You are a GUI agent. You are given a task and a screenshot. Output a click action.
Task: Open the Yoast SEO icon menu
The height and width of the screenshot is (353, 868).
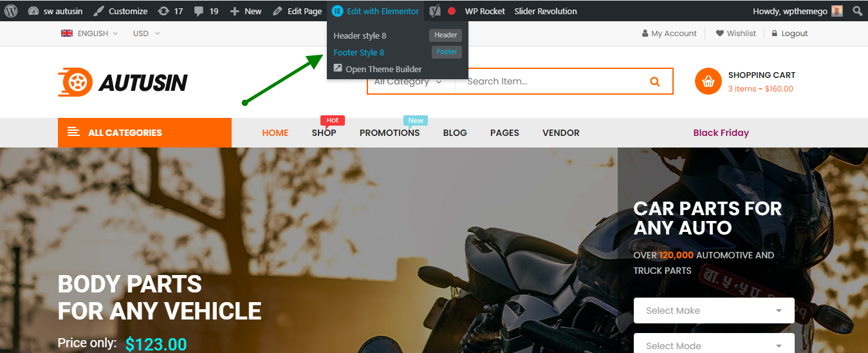(435, 11)
